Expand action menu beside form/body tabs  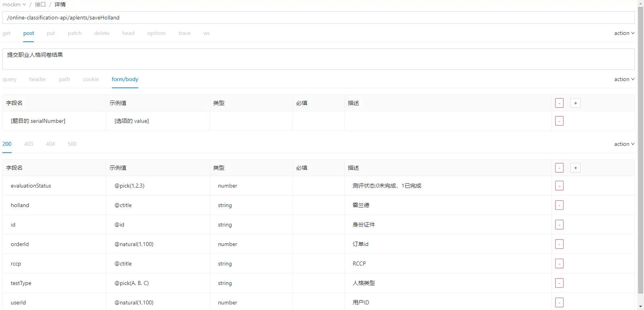coord(624,79)
